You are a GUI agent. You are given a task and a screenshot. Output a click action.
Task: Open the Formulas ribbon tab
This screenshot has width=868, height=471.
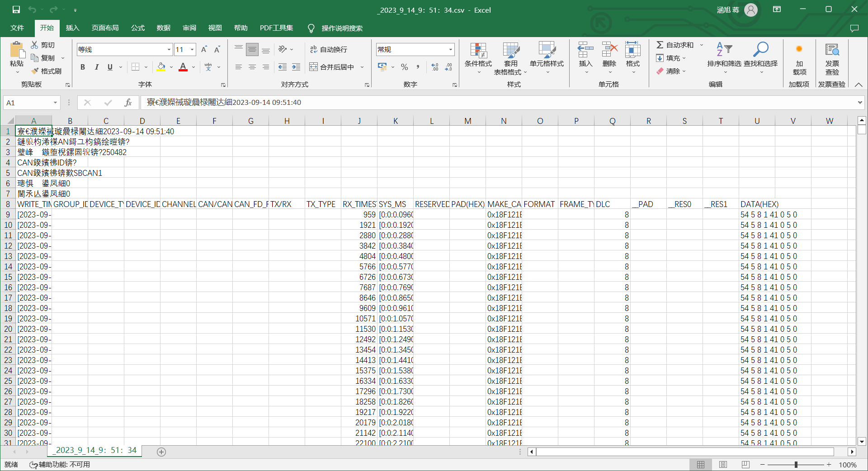137,28
